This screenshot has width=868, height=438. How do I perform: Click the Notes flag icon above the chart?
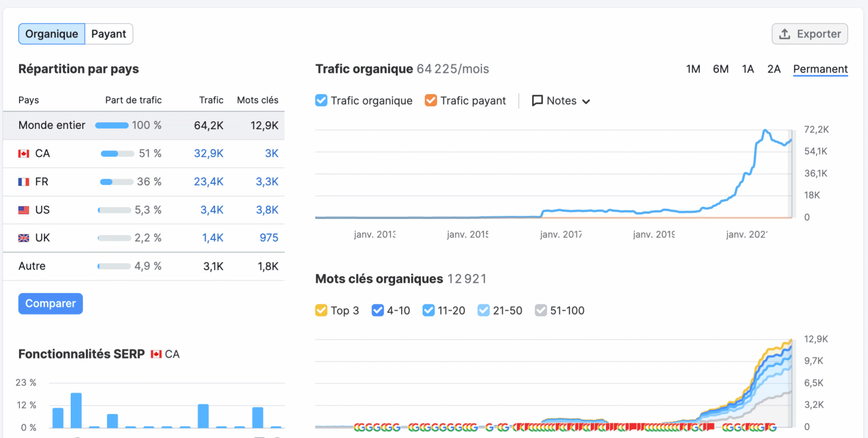pyautogui.click(x=537, y=100)
